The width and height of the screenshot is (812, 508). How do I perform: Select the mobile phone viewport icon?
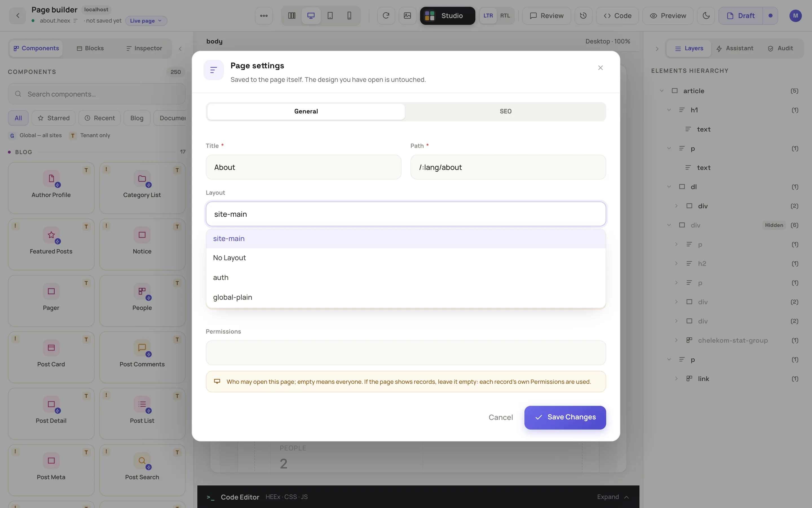point(349,16)
